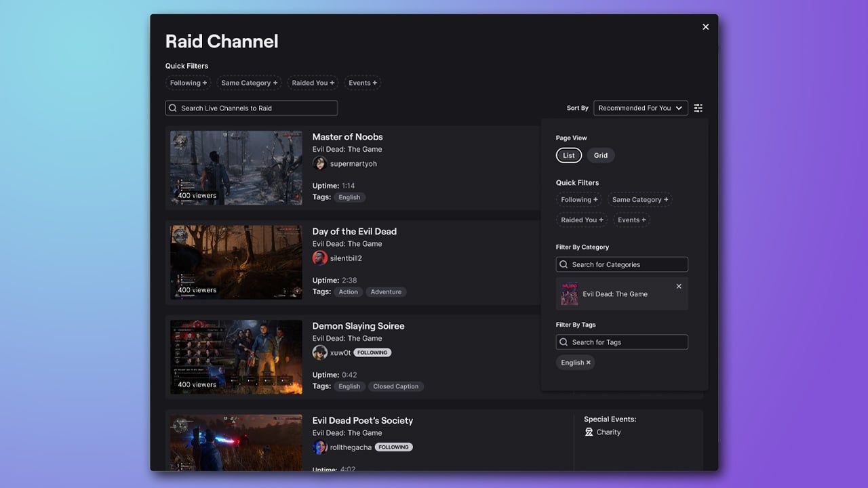Click silentbill2's profile avatar
868x488 pixels.
[320, 258]
